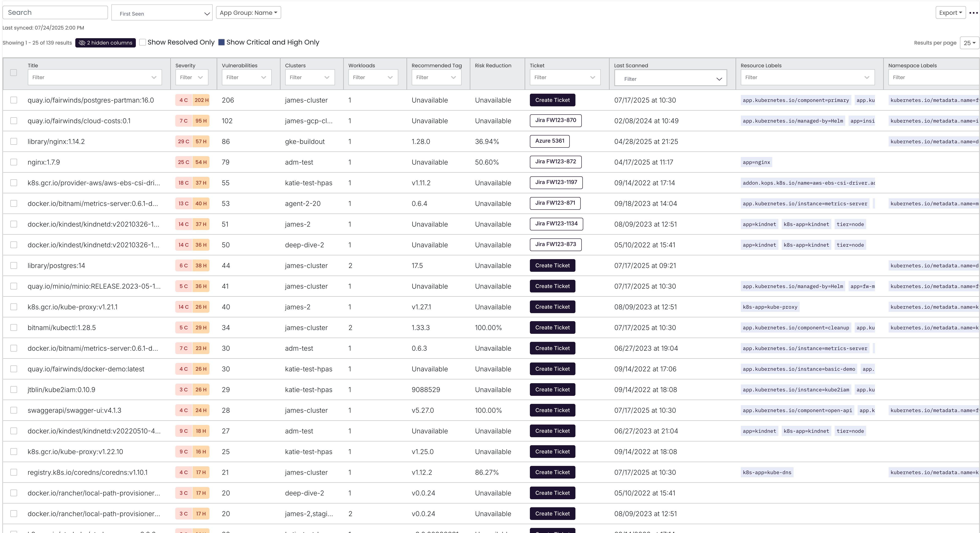Tick the select-all header checkbox
The height and width of the screenshot is (533, 980).
point(14,73)
